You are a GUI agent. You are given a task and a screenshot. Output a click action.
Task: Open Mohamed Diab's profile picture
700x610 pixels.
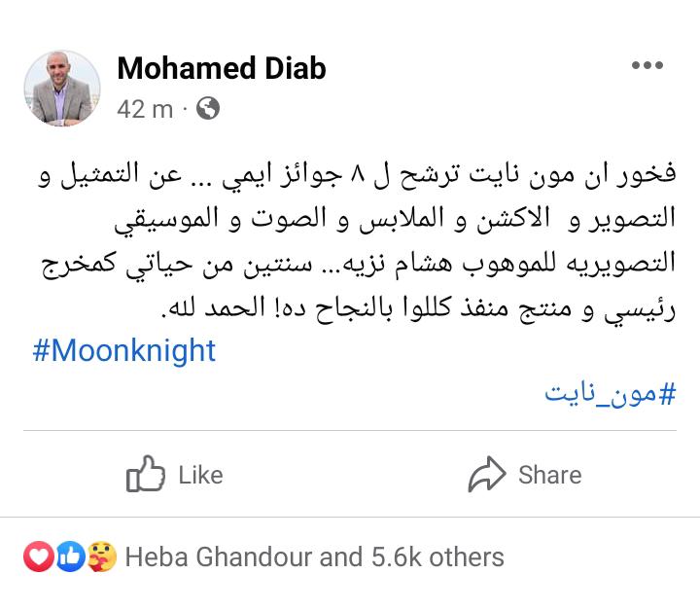(x=61, y=89)
